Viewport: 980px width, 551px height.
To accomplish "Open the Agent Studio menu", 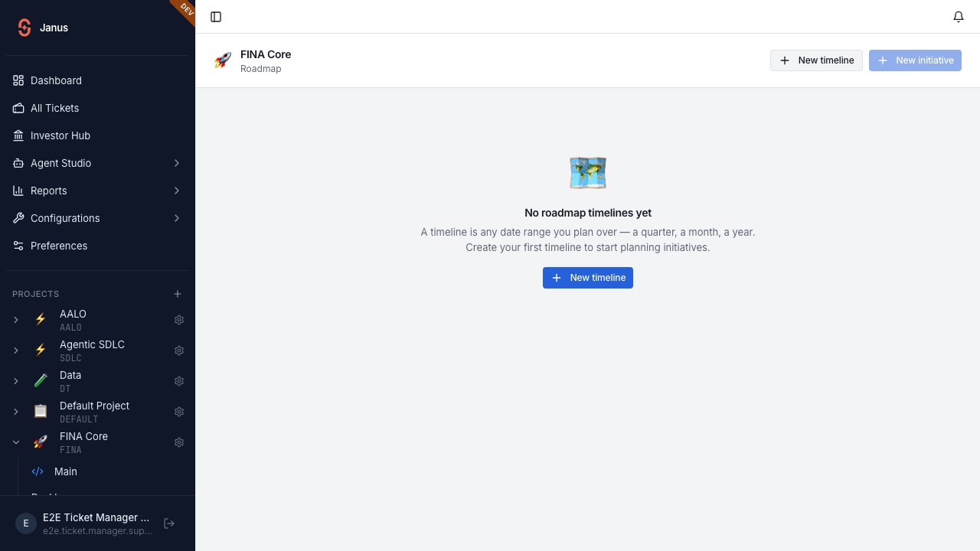I will (x=97, y=163).
